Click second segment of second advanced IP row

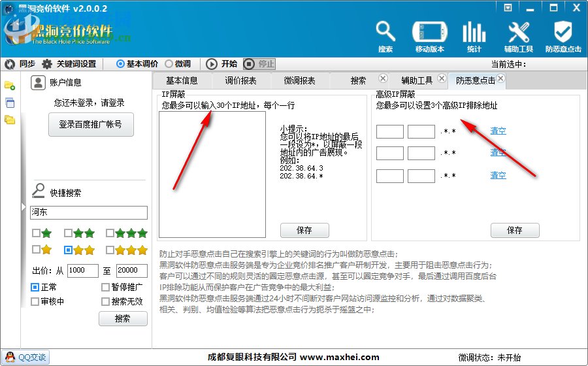(421, 154)
